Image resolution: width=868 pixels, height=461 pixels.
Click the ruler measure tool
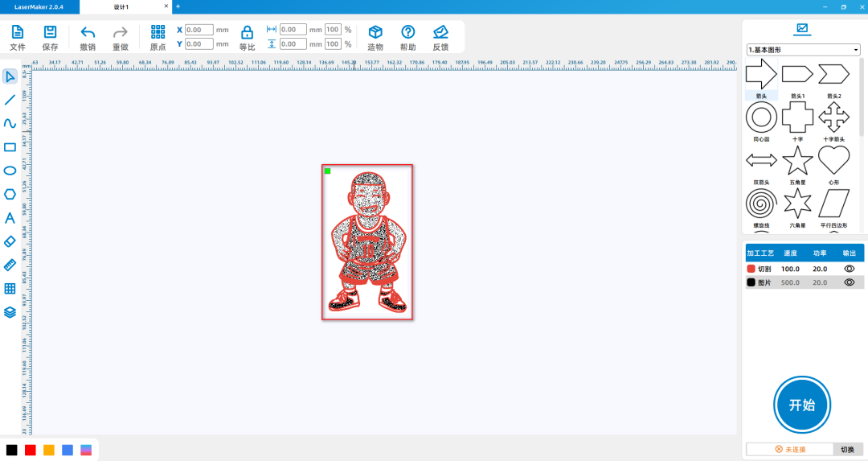click(10, 265)
